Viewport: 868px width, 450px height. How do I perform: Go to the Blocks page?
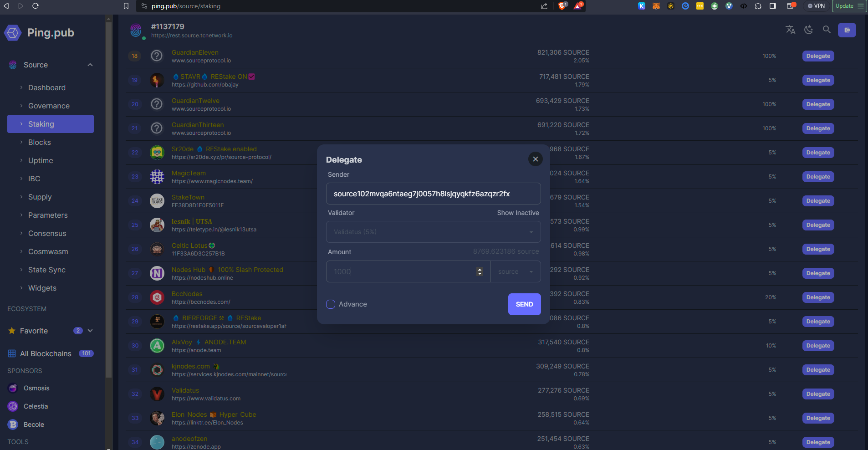tap(40, 142)
